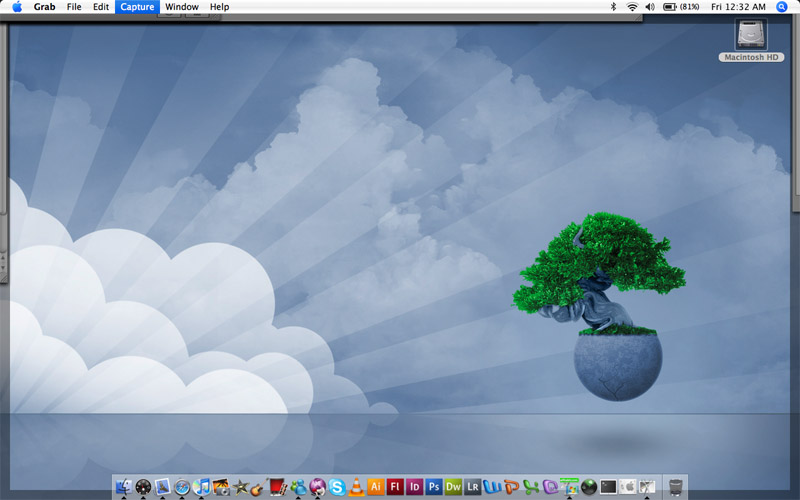Open VLC traffic cone icon
Image resolution: width=800 pixels, height=500 pixels.
click(356, 487)
